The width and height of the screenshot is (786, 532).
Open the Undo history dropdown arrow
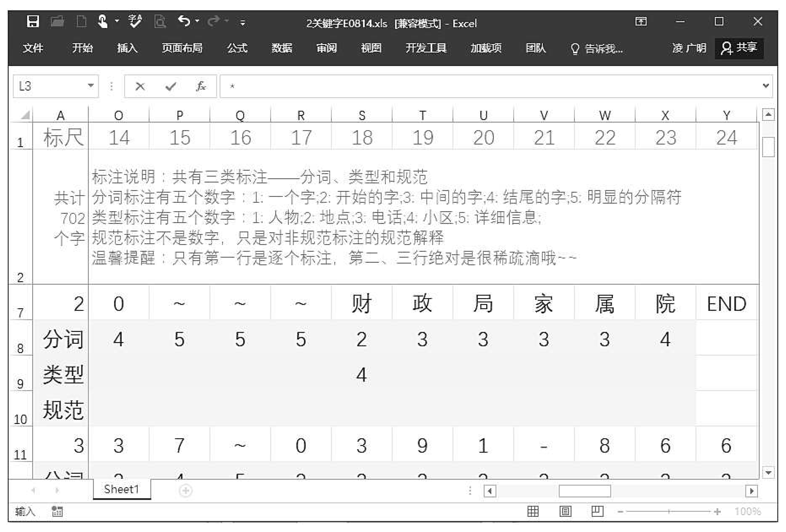click(x=197, y=21)
